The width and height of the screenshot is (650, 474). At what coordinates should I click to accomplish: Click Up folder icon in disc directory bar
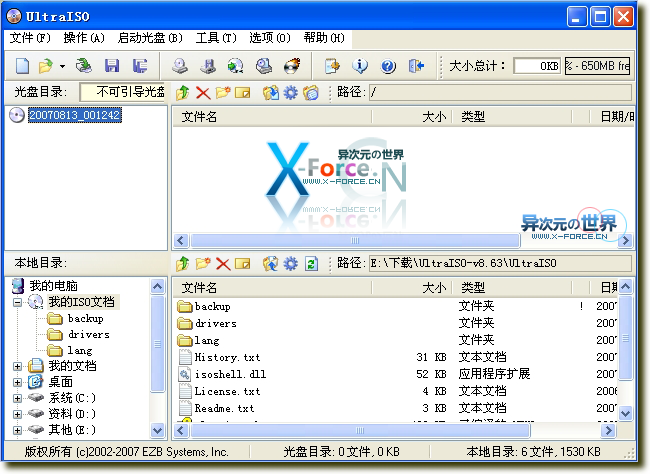(182, 92)
